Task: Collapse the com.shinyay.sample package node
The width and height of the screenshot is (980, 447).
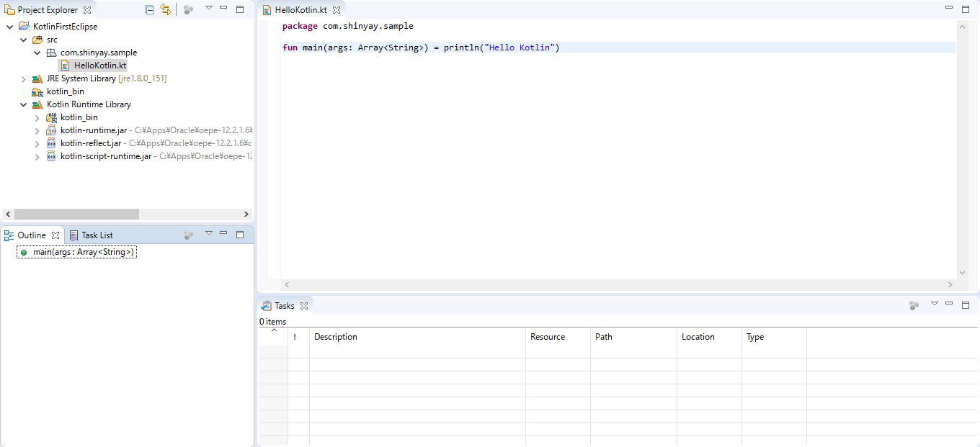Action: pyautogui.click(x=37, y=52)
